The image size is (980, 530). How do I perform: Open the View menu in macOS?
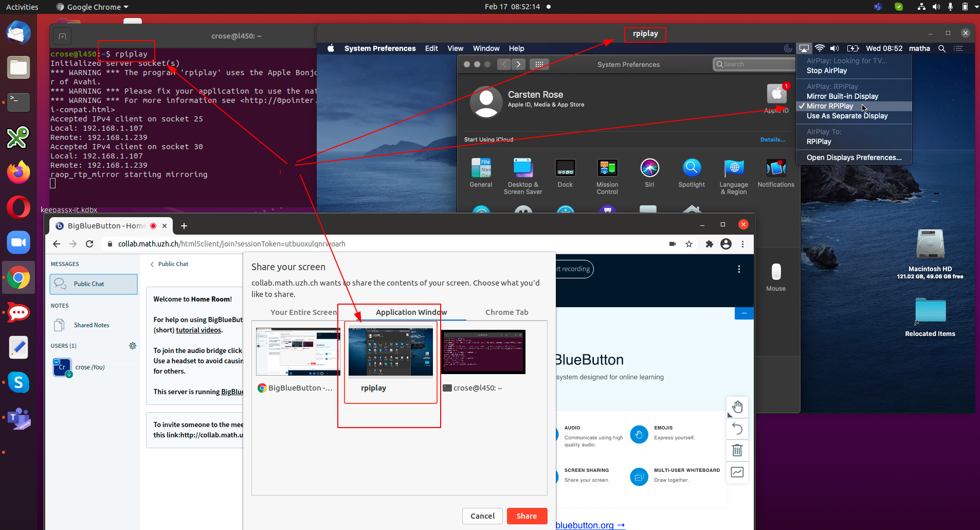[455, 48]
